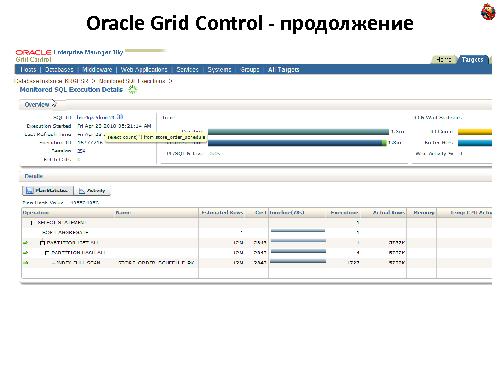Click the green refresh icon beside Monitored SQL Execution Details

(x=132, y=89)
